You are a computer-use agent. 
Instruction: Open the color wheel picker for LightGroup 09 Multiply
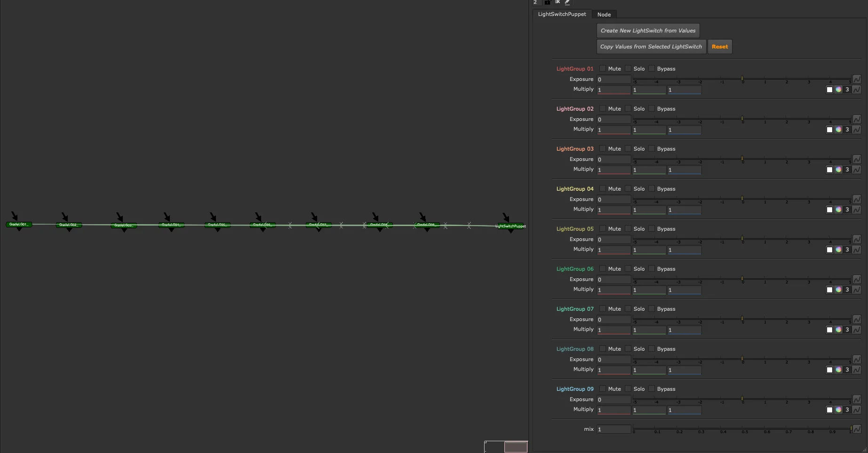click(x=839, y=410)
